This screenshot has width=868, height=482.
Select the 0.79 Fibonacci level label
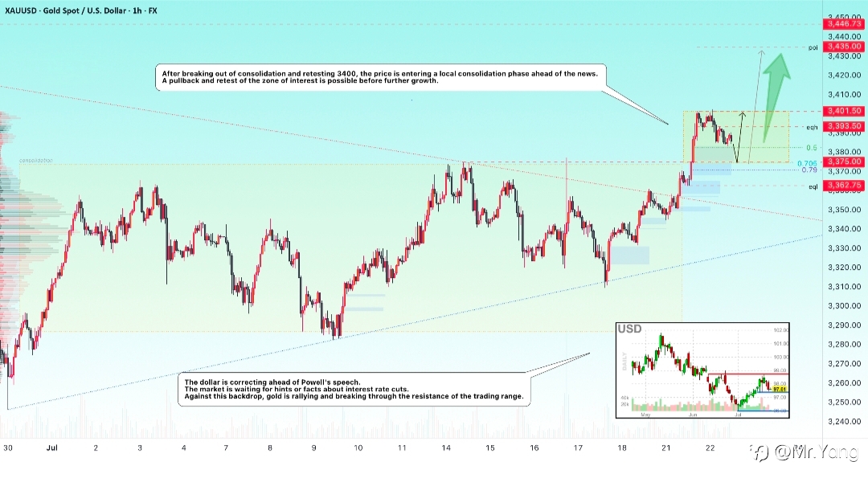coord(809,170)
